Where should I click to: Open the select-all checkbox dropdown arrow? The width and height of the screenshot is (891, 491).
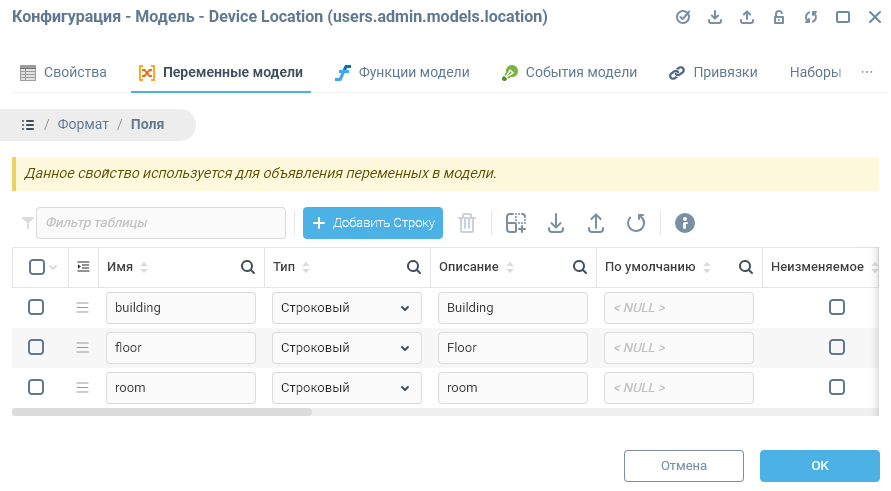pos(53,267)
